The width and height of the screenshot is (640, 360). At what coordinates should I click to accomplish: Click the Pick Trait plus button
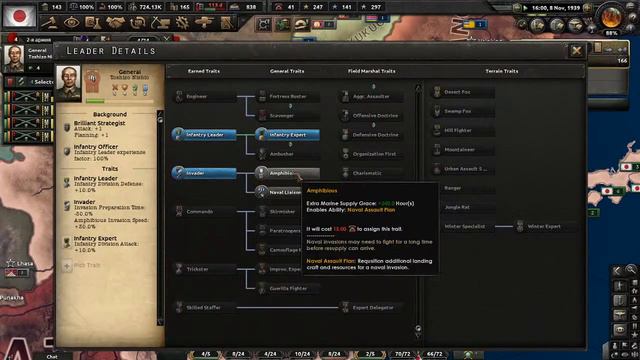click(67, 266)
